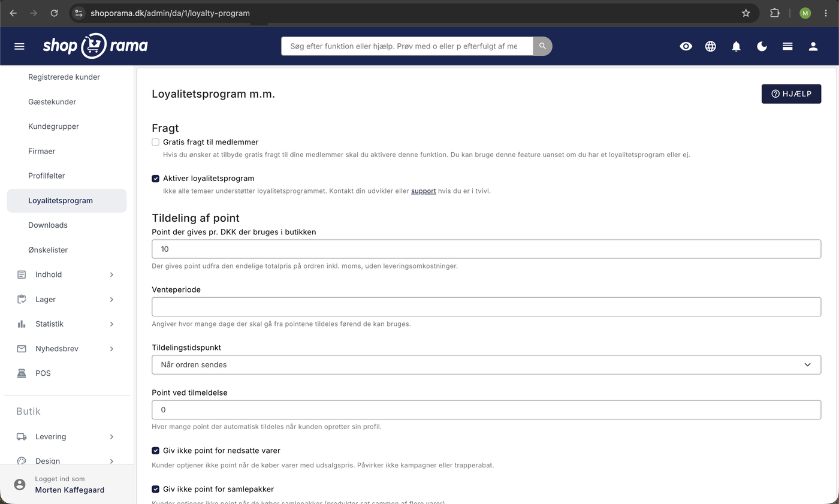Select Loyalitetsprogram in sidebar

[67, 201]
